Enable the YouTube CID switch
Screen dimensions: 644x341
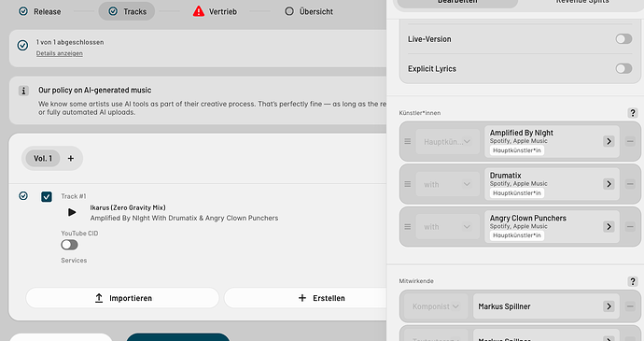click(69, 245)
